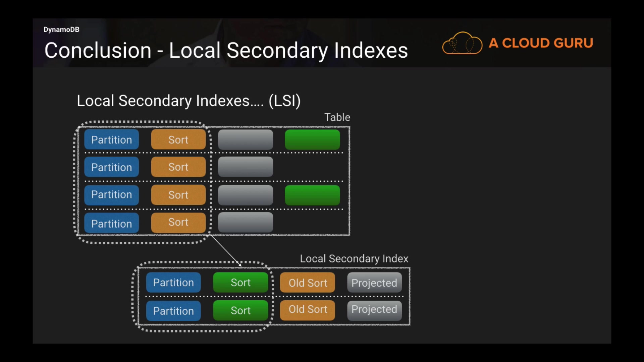Click the gray attribute block in first row
Viewport: 644px width, 362px height.
[x=245, y=140]
